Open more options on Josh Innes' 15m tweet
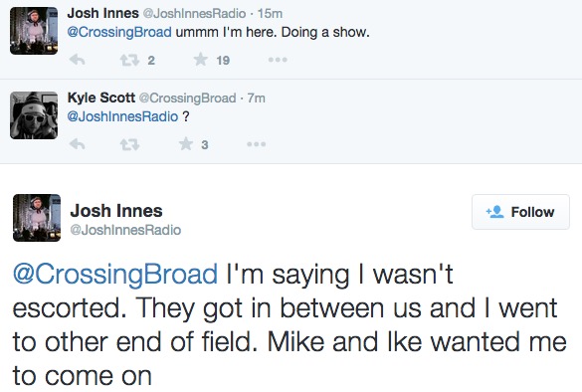This screenshot has width=582, height=392. pyautogui.click(x=278, y=60)
